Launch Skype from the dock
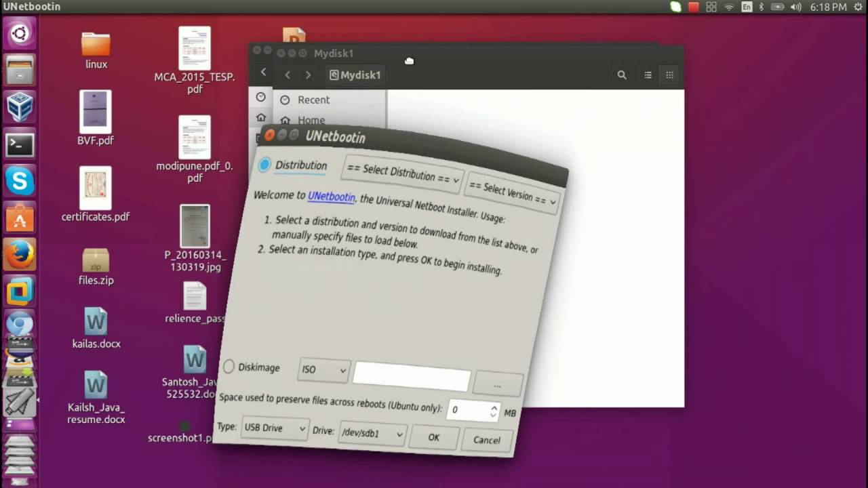Screen dimensions: 868x488 [20, 181]
